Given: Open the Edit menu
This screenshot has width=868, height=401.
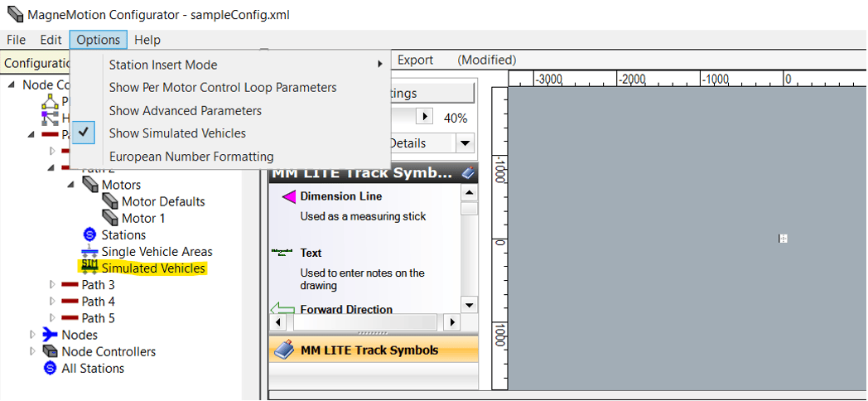Looking at the screenshot, I should (x=51, y=40).
